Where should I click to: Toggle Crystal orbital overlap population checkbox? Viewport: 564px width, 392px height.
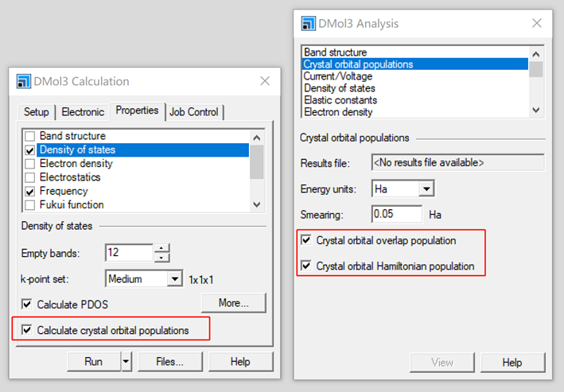pos(305,239)
